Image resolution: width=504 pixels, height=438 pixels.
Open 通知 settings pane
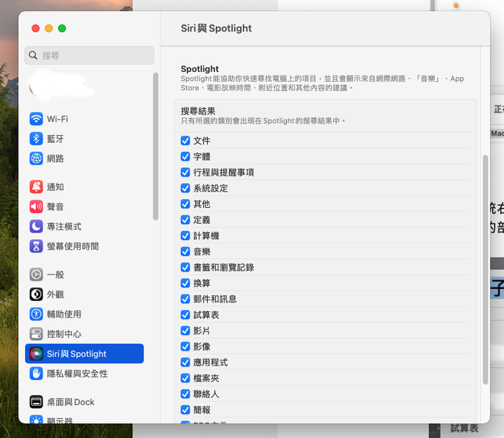point(85,187)
